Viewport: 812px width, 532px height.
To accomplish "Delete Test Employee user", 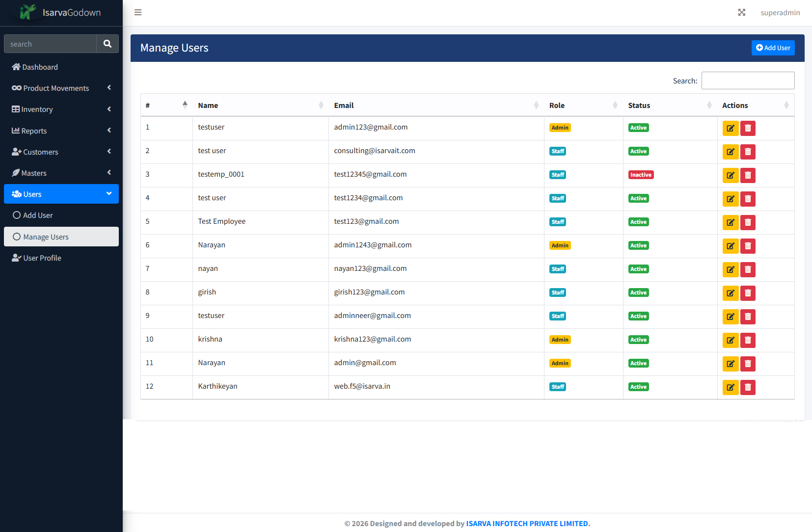I will [748, 222].
